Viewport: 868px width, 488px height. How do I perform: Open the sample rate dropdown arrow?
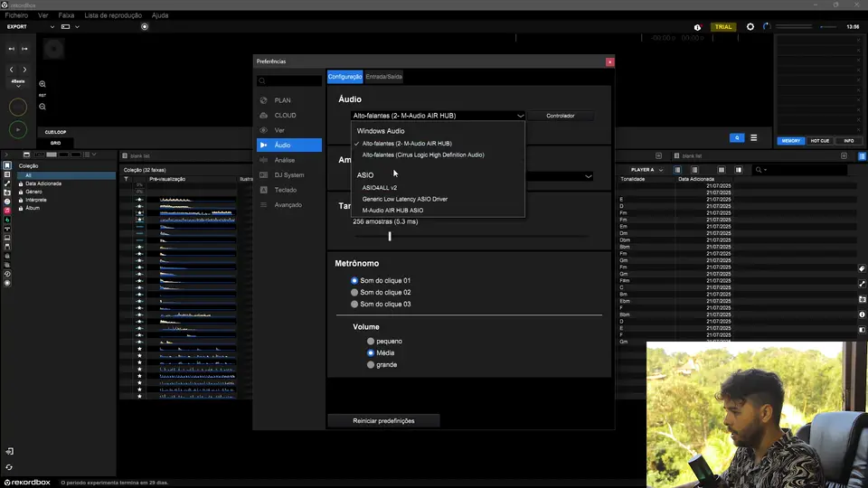pos(588,176)
